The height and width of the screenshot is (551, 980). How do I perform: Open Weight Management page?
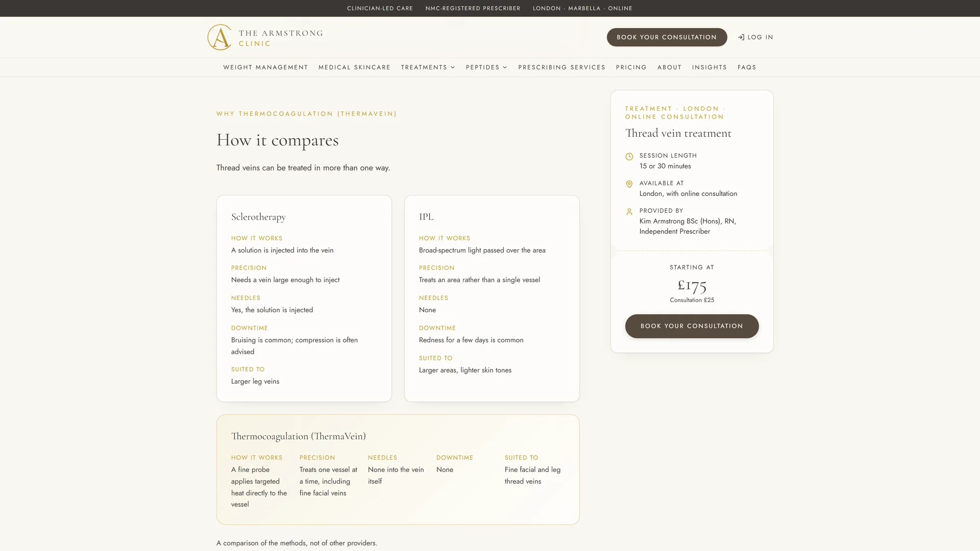coord(265,67)
